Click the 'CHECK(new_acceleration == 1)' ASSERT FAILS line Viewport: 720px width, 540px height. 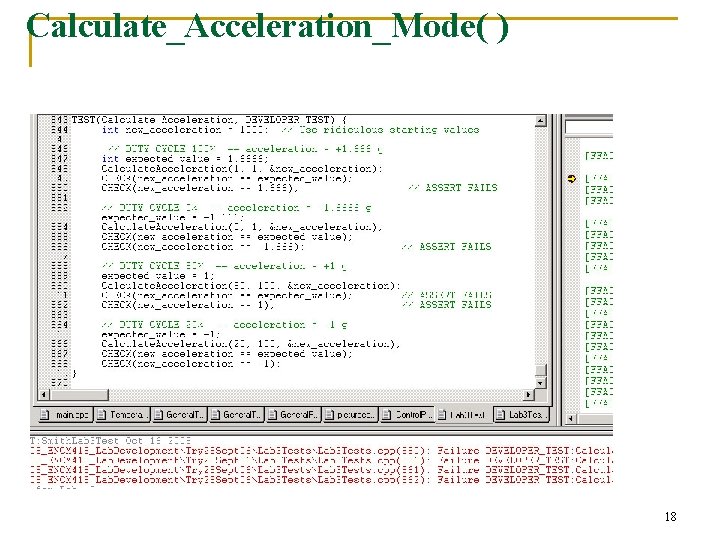coord(296,305)
